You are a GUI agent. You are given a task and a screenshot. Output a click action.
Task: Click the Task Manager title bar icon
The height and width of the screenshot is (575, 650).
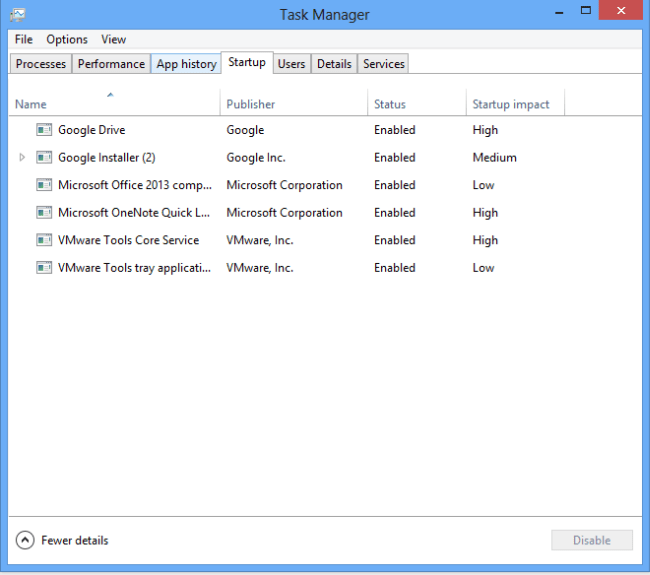[18, 15]
